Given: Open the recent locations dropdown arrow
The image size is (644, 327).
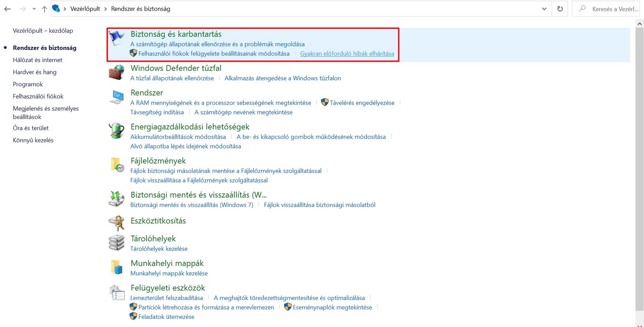Looking at the screenshot, I should (34, 9).
